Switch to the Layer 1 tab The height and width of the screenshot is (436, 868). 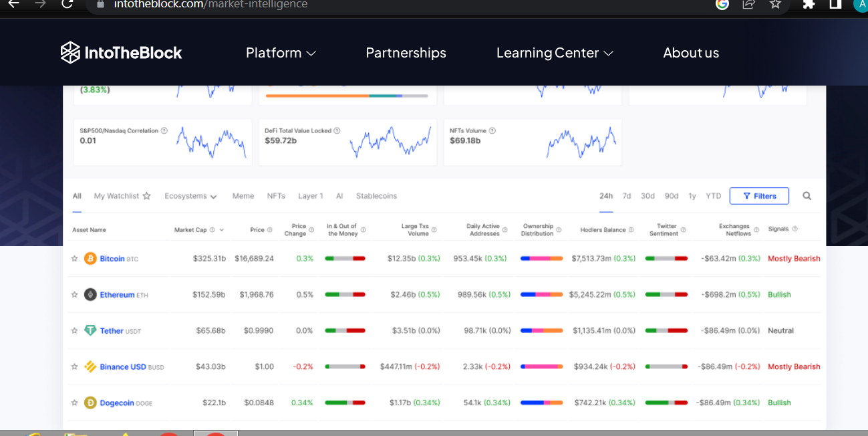(310, 196)
